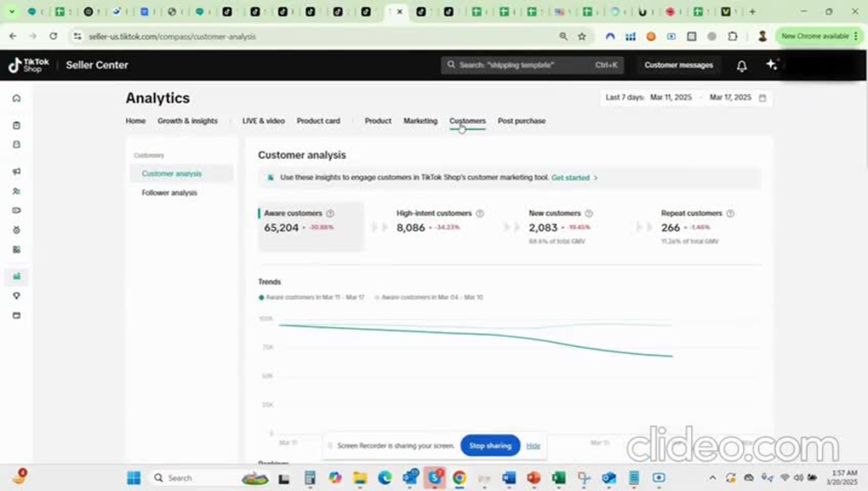Click the info icon beside Aware customers
Screen dimensions: 868x491
point(331,213)
